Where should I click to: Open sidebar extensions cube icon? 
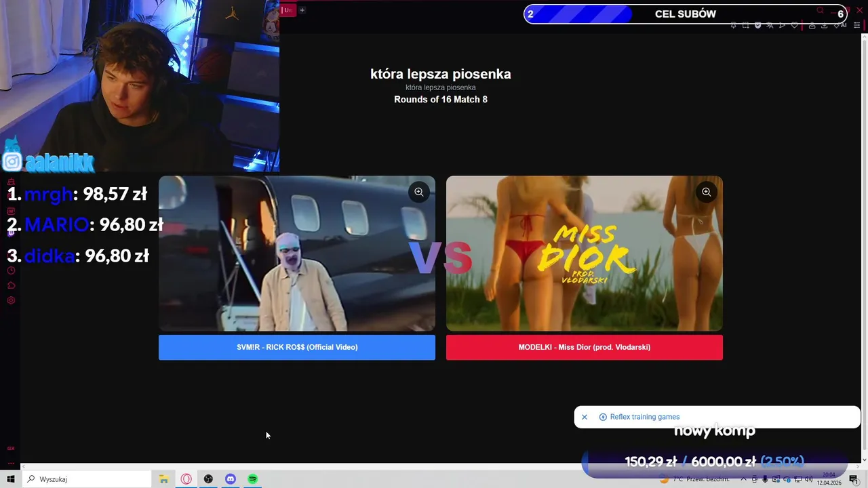click(x=11, y=285)
